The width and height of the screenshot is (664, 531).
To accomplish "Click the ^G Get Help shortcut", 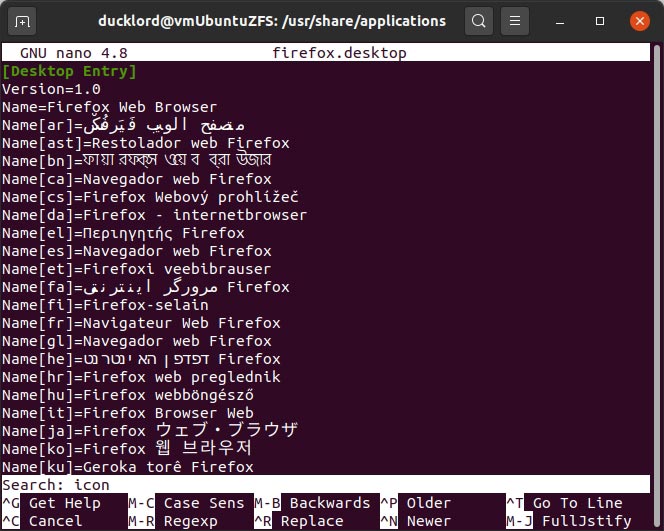I will pos(51,503).
